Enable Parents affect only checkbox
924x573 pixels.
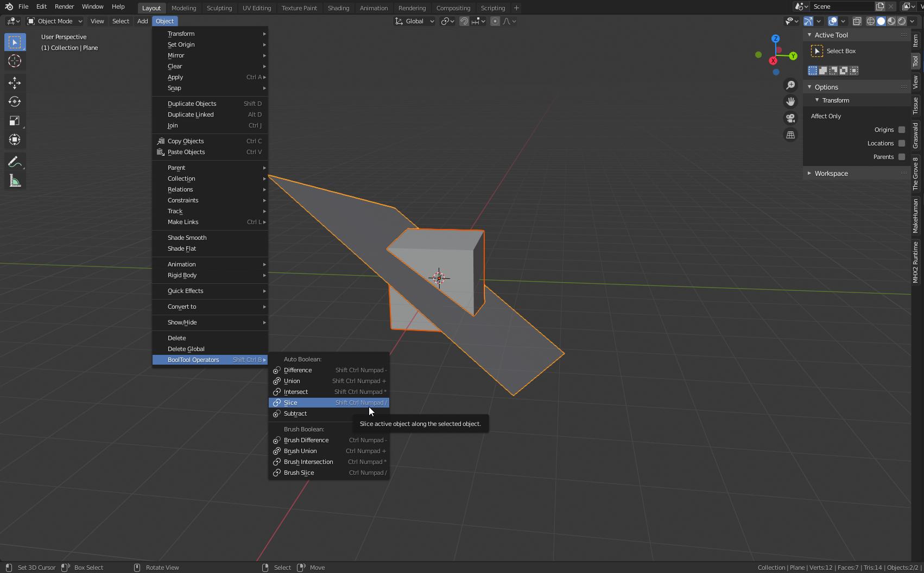902,157
